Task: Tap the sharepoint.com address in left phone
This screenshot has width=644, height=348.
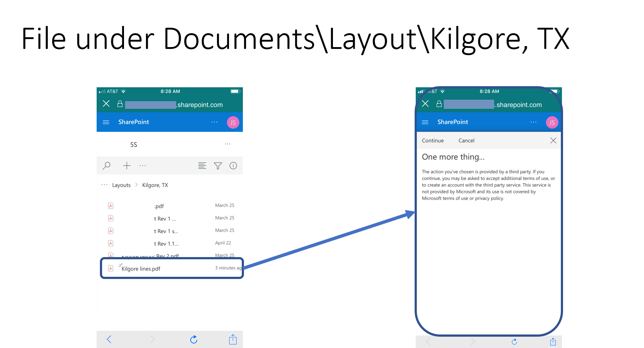Action: pos(174,105)
